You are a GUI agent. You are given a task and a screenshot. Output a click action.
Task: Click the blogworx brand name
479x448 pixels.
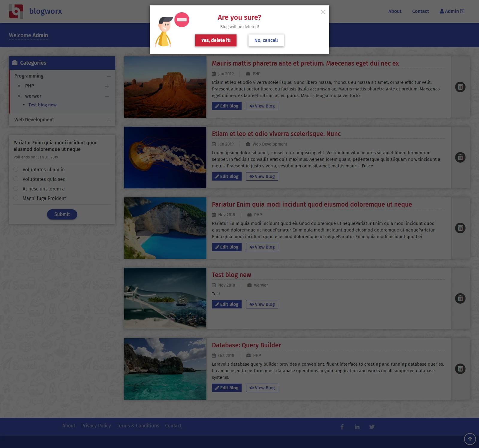click(x=46, y=11)
